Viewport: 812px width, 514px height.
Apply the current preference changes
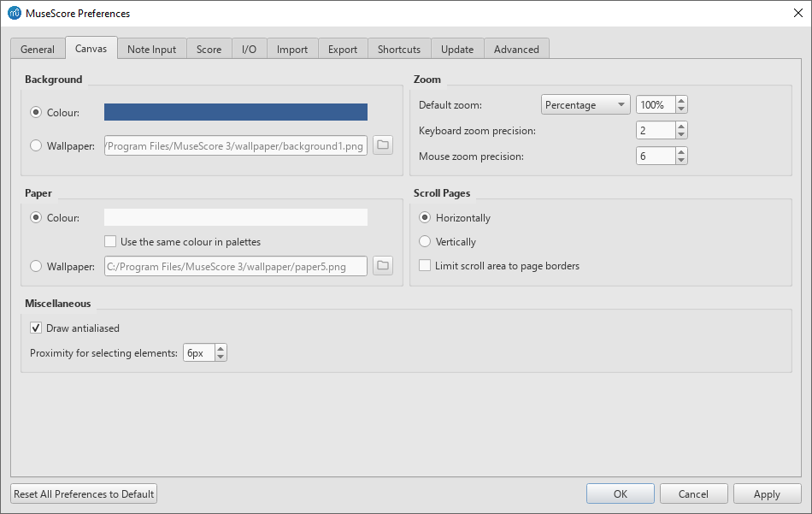click(x=767, y=493)
